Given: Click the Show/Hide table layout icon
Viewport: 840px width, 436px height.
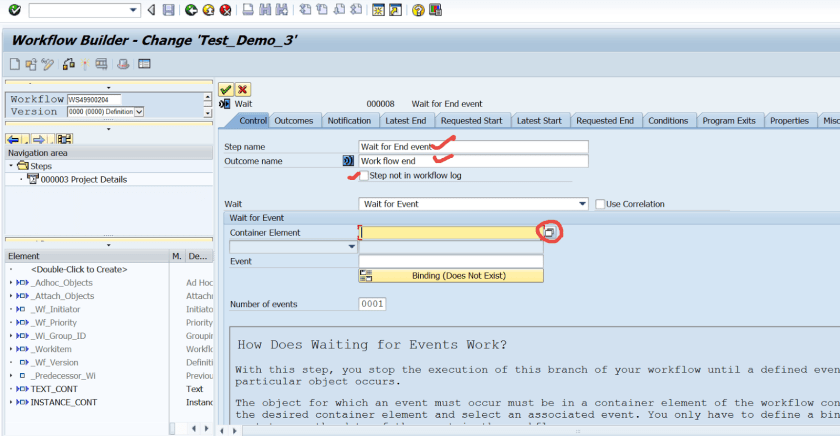Looking at the screenshot, I should [x=144, y=64].
